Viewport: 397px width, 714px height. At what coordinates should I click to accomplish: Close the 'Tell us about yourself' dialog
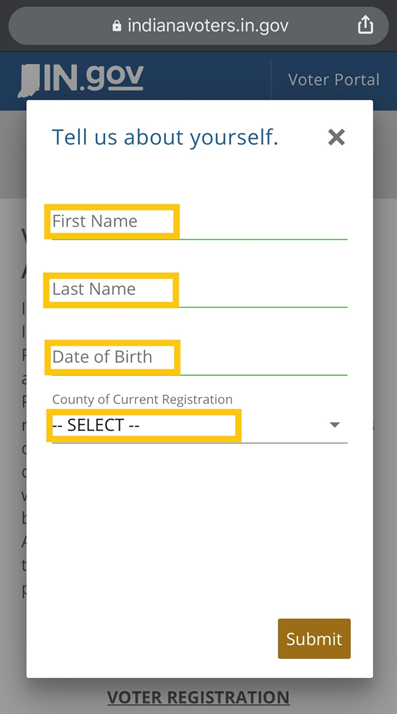tap(336, 137)
